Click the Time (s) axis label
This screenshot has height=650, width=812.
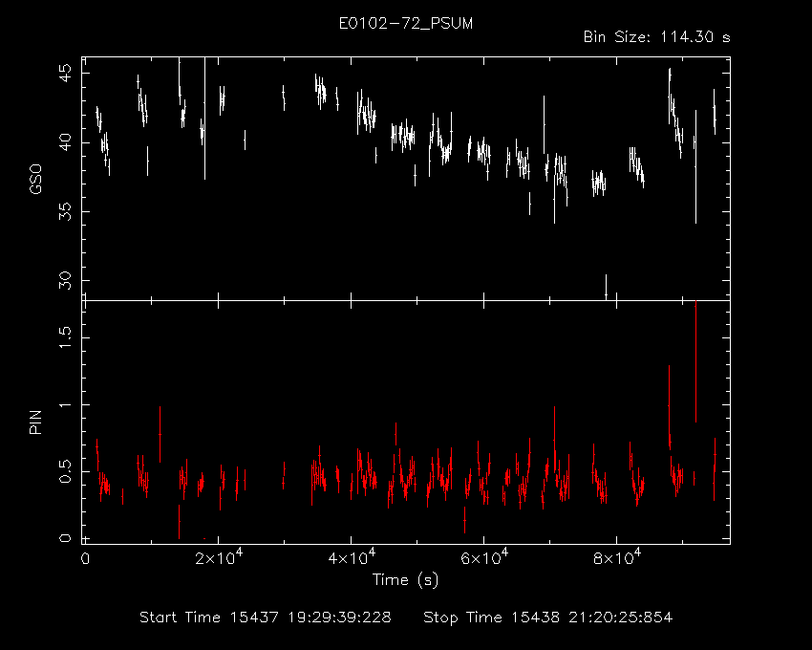[x=405, y=580]
